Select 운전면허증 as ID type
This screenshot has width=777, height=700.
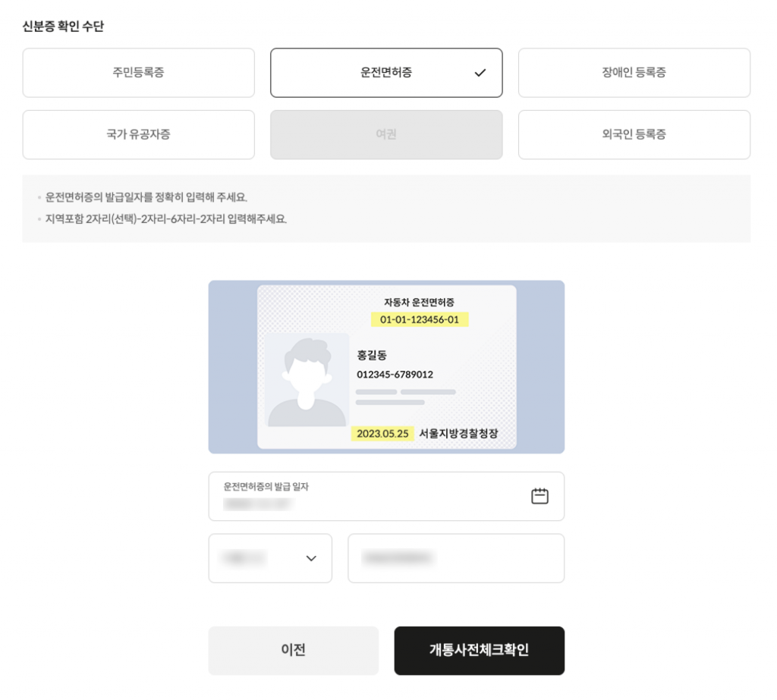pyautogui.click(x=386, y=73)
